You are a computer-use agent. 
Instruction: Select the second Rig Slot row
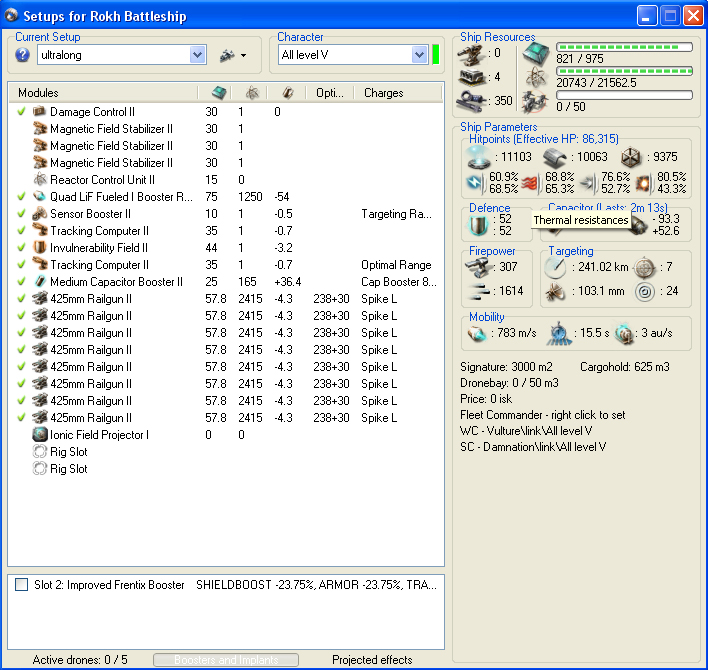[x=226, y=469]
